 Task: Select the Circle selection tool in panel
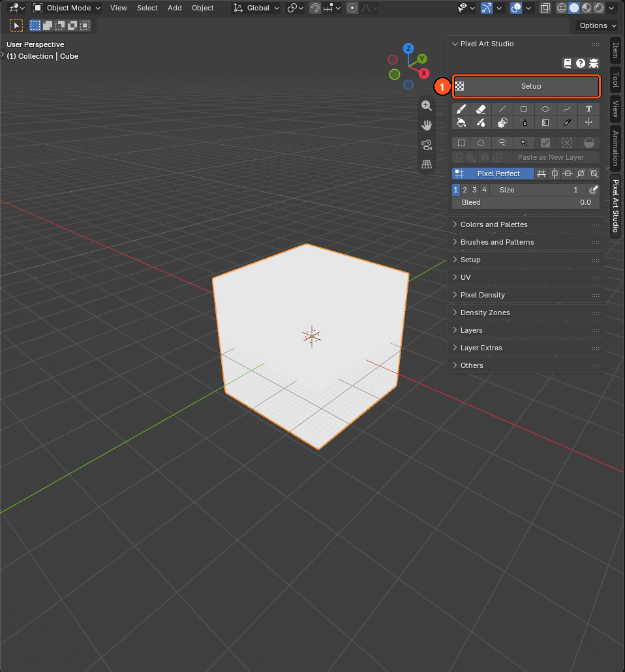click(x=481, y=143)
